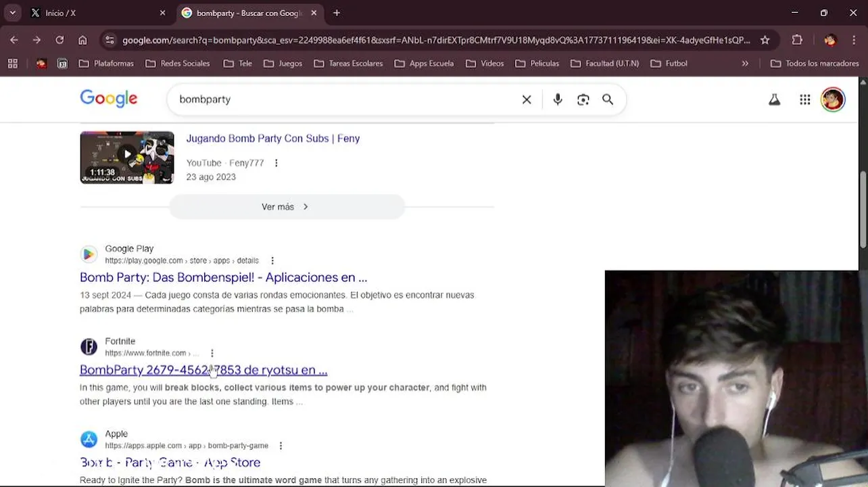Open Bomb Party: Das Bombenspiel link

click(224, 277)
